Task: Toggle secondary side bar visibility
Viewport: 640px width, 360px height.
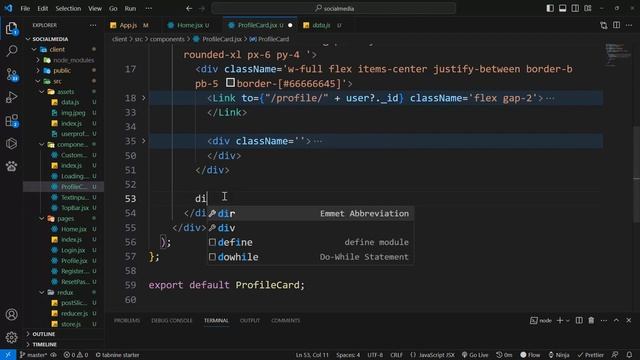Action: pyautogui.click(x=575, y=8)
